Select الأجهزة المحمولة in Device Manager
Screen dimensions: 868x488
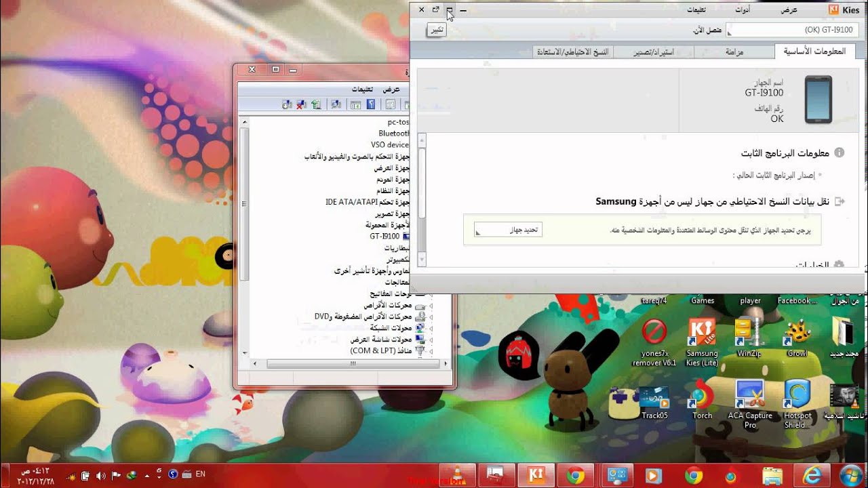387,225
